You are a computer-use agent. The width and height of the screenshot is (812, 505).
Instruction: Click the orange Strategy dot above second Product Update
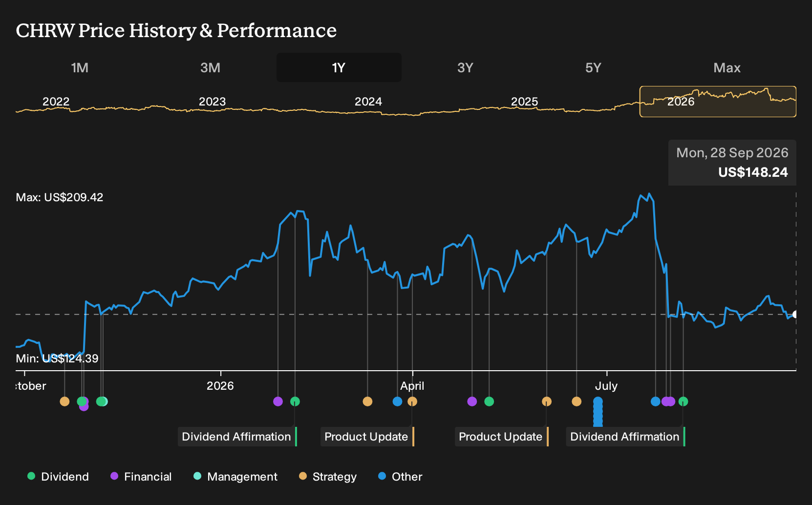[547, 401]
